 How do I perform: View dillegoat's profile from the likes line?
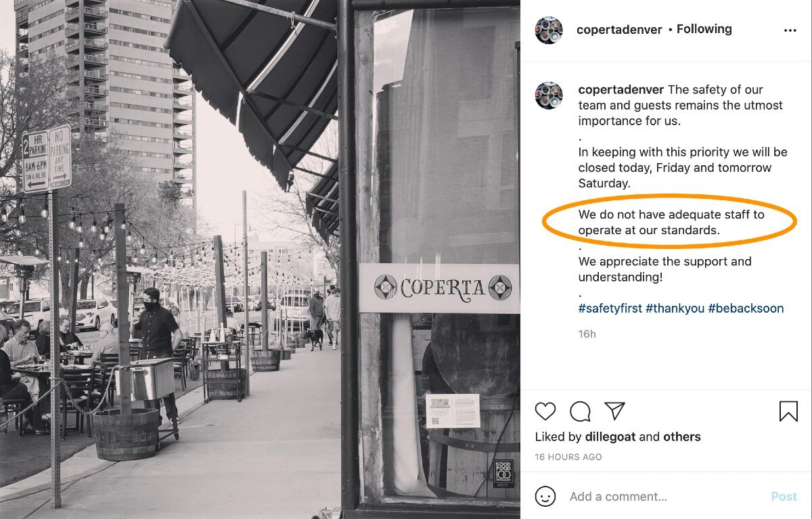(610, 437)
